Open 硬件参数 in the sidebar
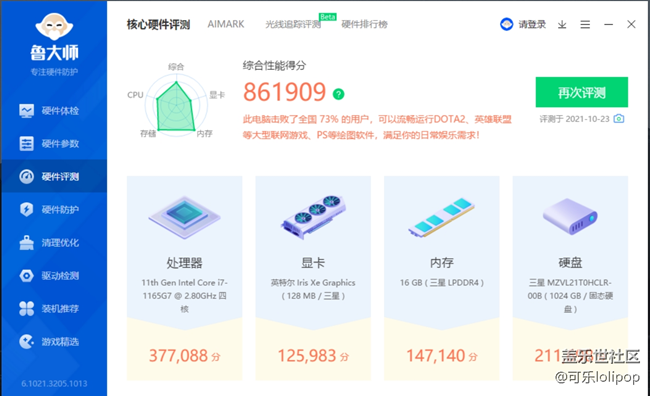This screenshot has height=396, width=650. click(x=54, y=144)
